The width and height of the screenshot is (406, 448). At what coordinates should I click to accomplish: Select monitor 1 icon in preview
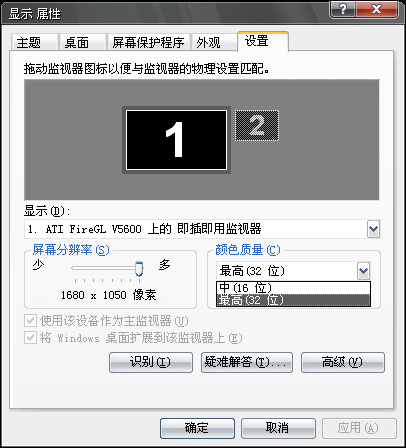(x=176, y=140)
